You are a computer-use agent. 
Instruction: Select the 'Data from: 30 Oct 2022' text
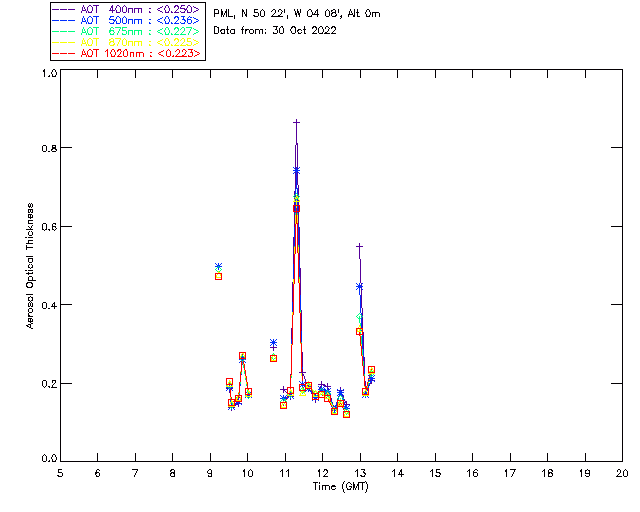[x=275, y=31]
